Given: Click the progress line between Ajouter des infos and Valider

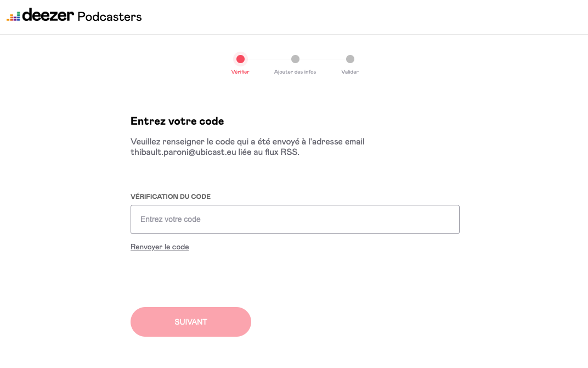Looking at the screenshot, I should tap(323, 59).
